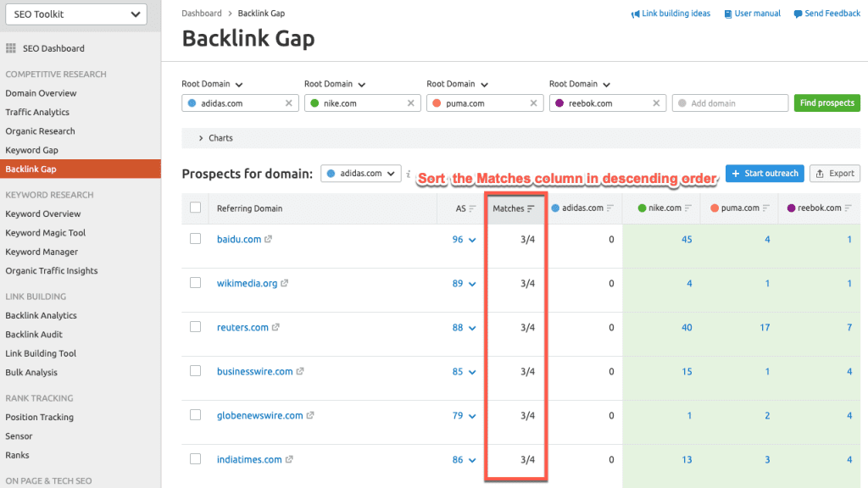The height and width of the screenshot is (488, 868).
Task: Clear the nike.com domain field
Action: [411, 103]
